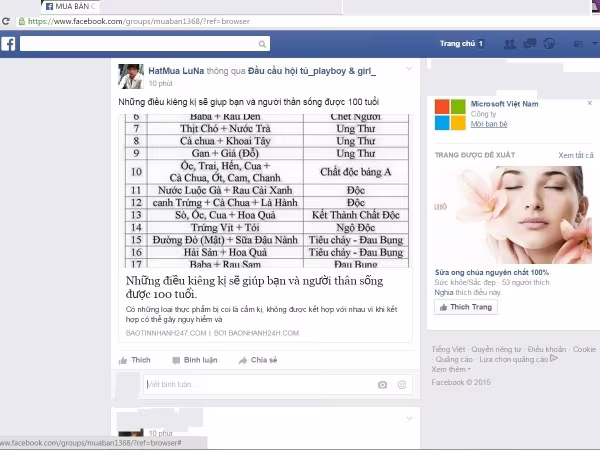Open Điều khoản footer link
This screenshot has width=600, height=450.
[x=546, y=349]
